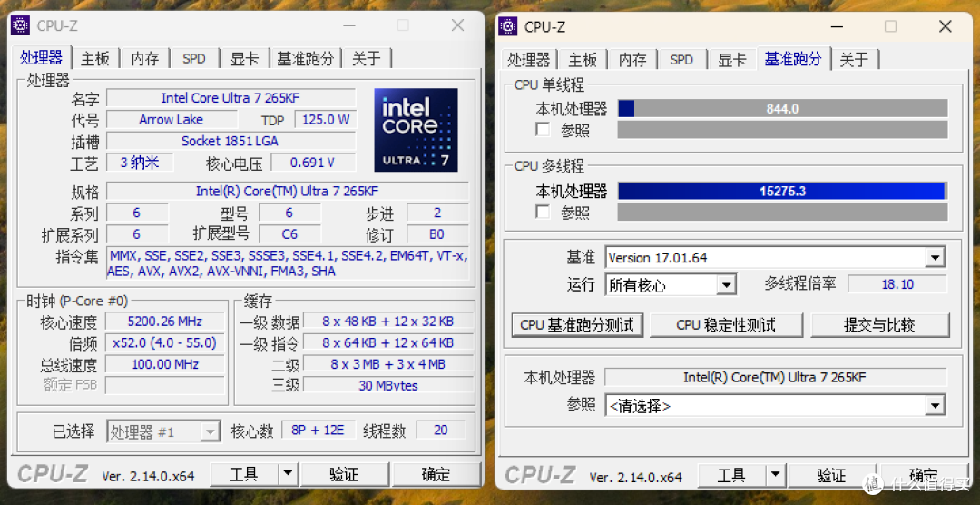
Task: Open 基准跑分 tab in left window
Action: coord(306,59)
